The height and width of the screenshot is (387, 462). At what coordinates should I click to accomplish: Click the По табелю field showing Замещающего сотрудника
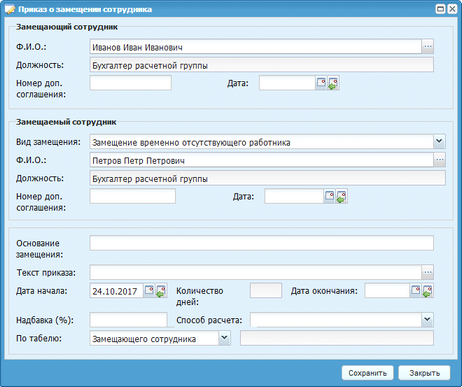[154, 338]
